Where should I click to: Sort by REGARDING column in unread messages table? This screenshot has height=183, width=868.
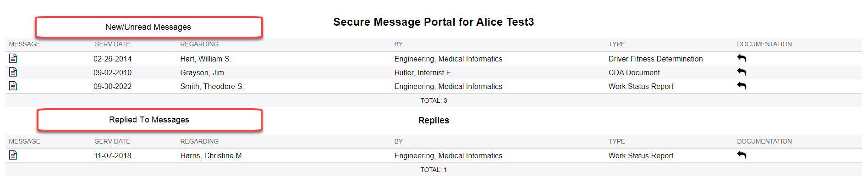point(199,44)
